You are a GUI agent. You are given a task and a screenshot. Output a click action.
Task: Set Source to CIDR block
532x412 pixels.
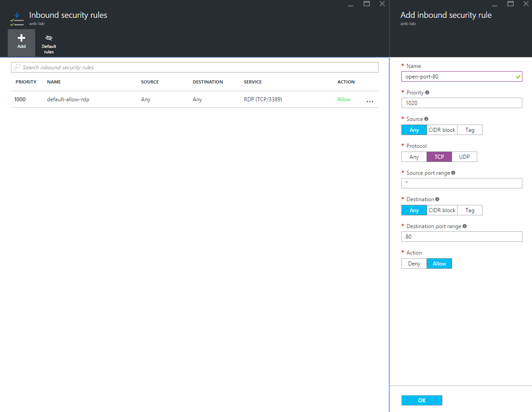coord(442,130)
